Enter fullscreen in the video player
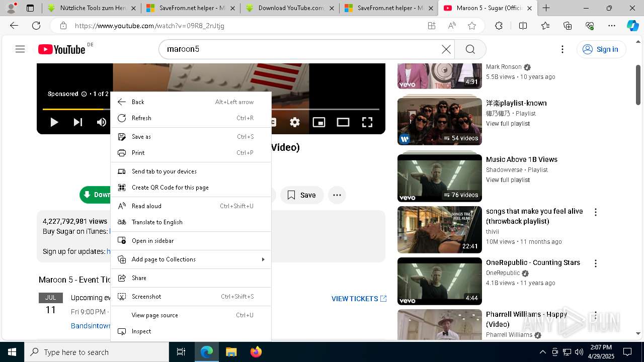Image resolution: width=644 pixels, height=362 pixels. click(367, 122)
